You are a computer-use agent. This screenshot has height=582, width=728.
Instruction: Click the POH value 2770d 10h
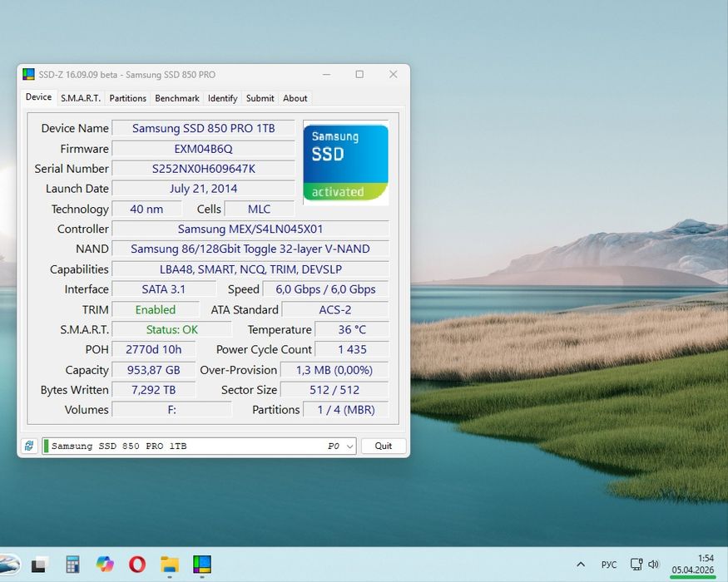click(154, 349)
